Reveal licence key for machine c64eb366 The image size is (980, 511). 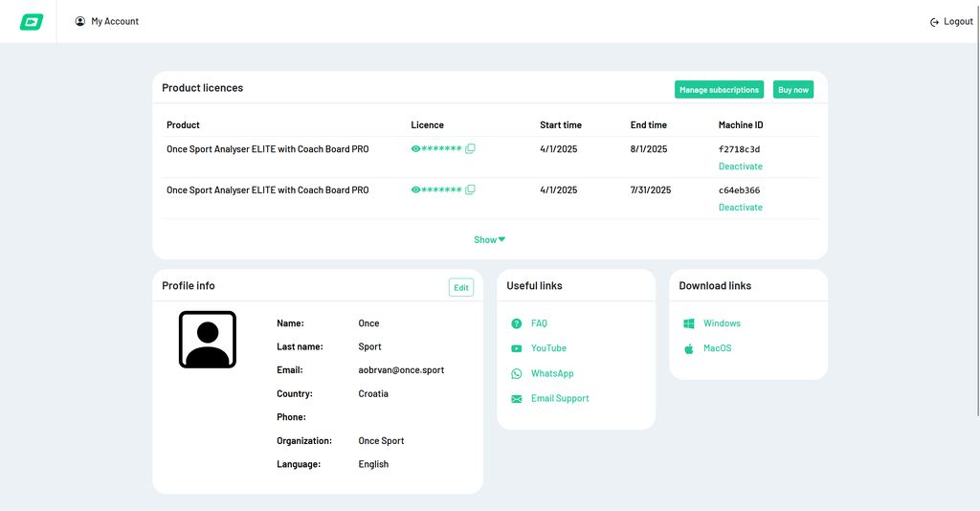(415, 189)
